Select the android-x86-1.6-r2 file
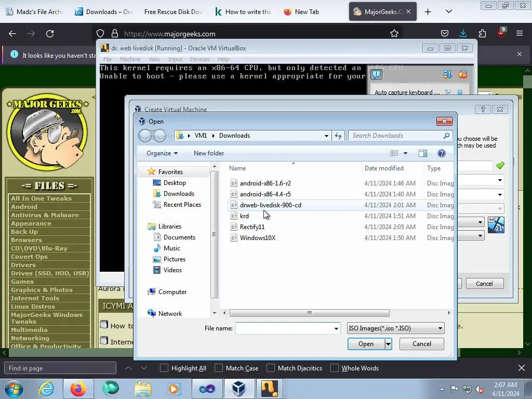 [x=265, y=183]
